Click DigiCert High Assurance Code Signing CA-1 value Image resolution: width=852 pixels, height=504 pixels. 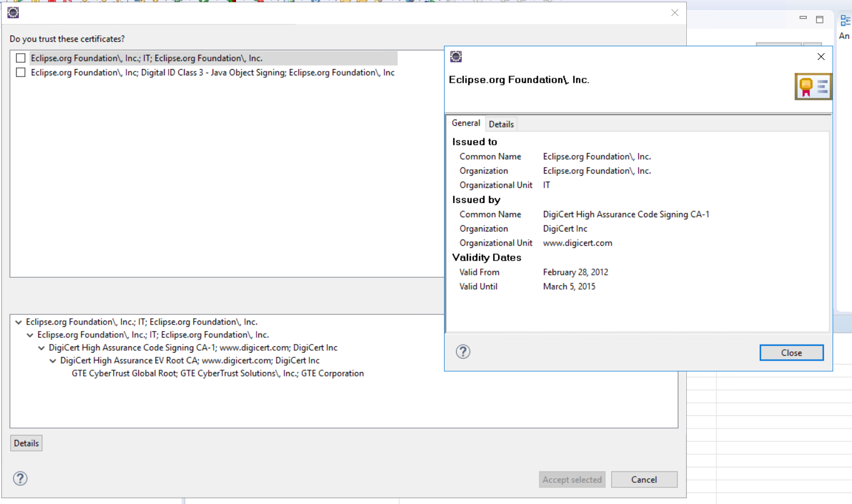626,214
